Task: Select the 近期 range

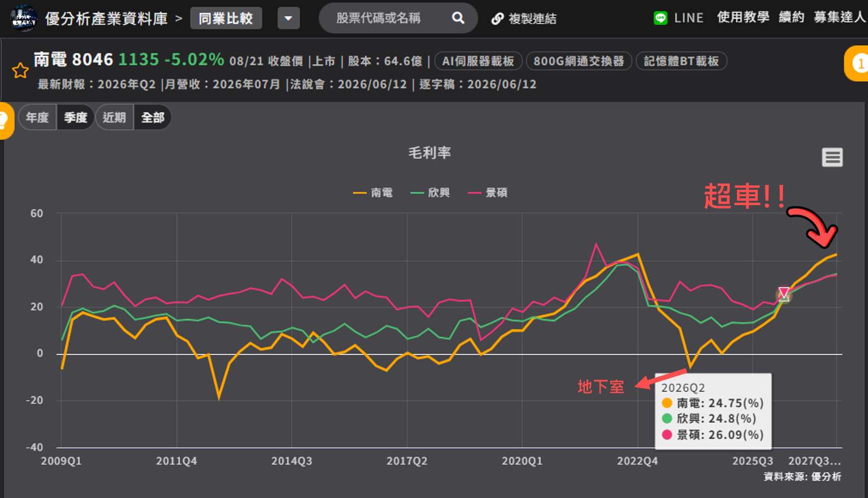Action: click(114, 117)
